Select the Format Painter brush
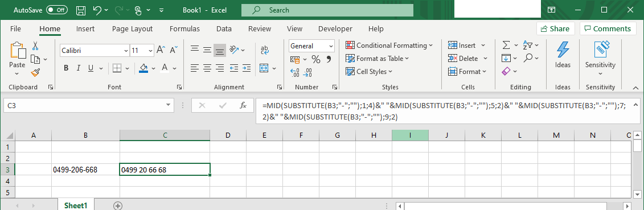 click(35, 73)
